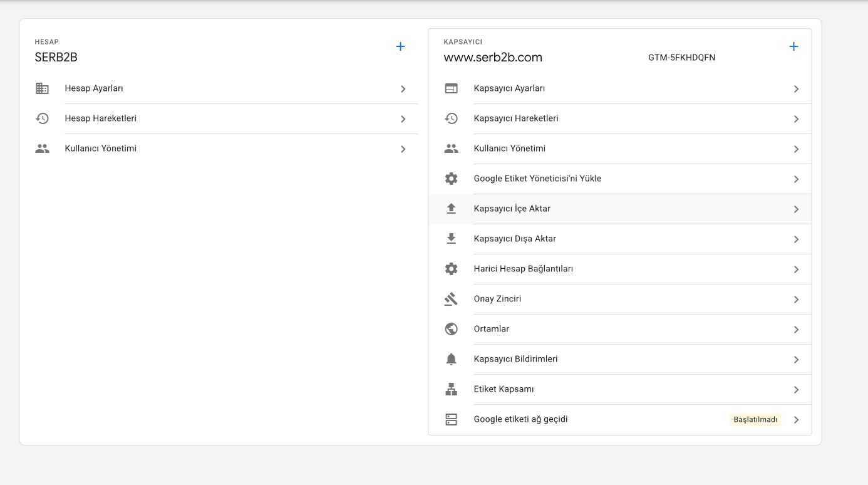Click the globe icon beside Ortamlar

(451, 329)
